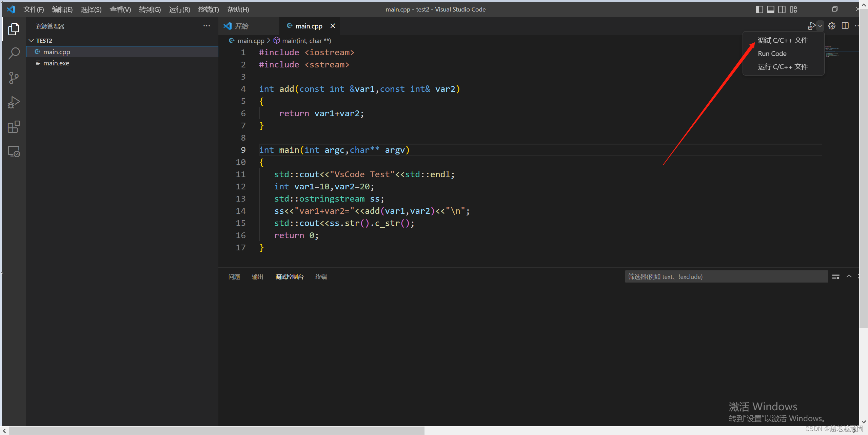Switch to the 问题 panel tab
This screenshot has width=868, height=435.
click(234, 277)
